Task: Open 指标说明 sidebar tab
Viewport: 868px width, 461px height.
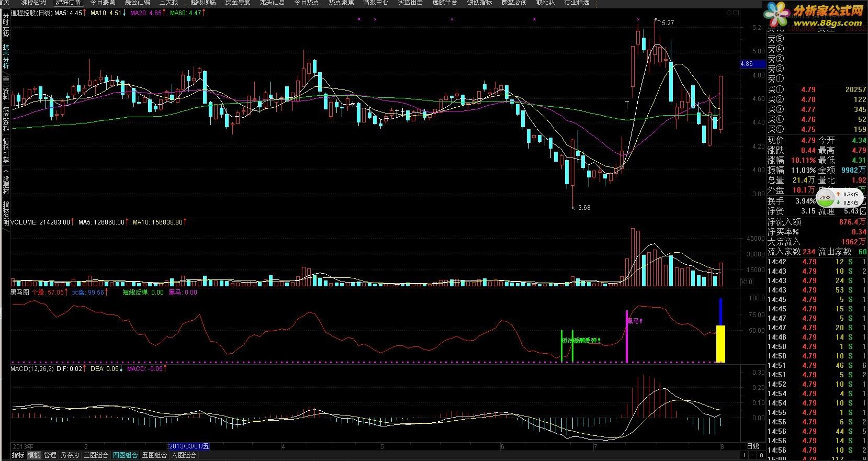Action: 6,213
